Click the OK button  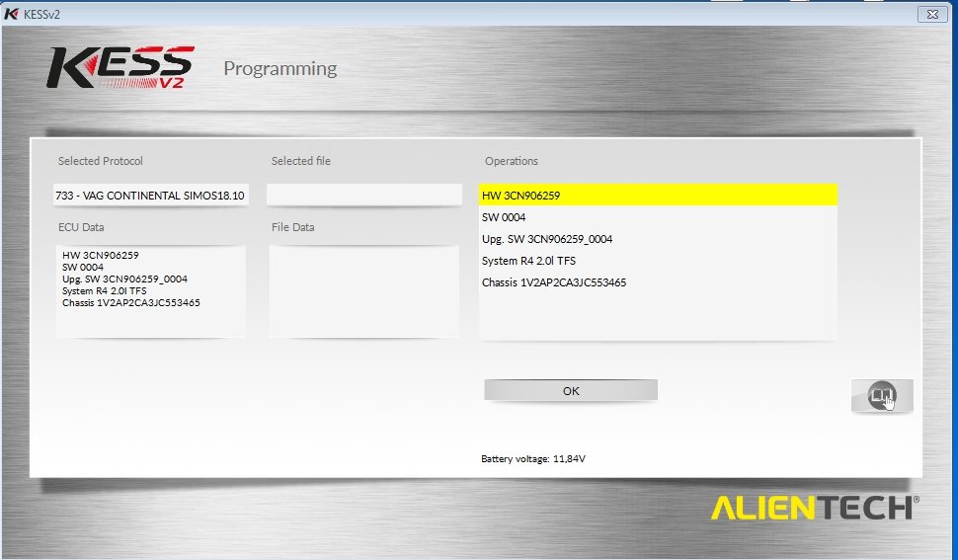pos(571,390)
